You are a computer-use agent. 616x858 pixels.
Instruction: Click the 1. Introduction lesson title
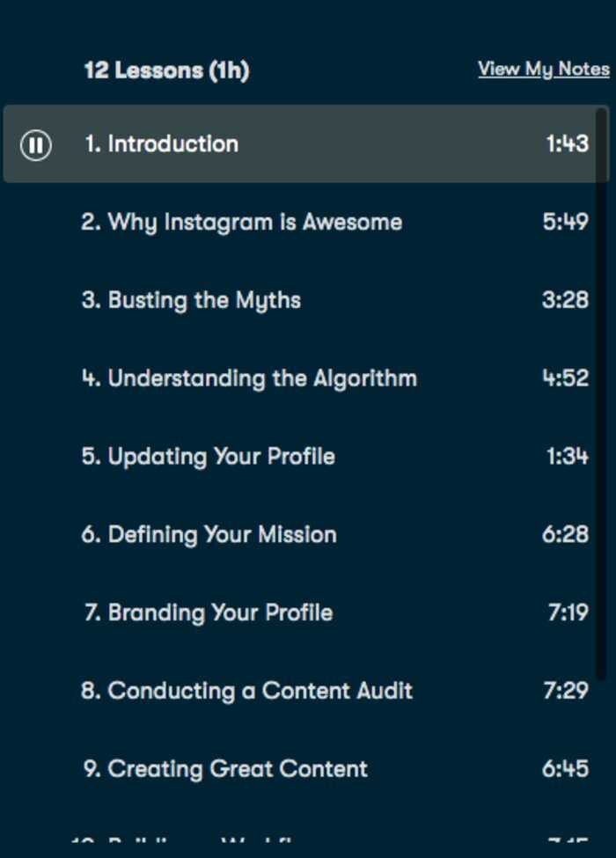pyautogui.click(x=162, y=144)
